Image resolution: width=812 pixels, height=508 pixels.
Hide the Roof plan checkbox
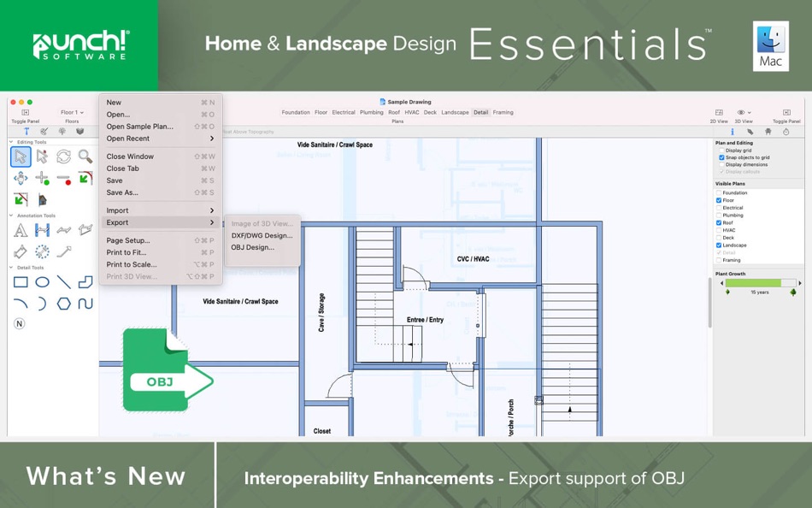point(719,223)
